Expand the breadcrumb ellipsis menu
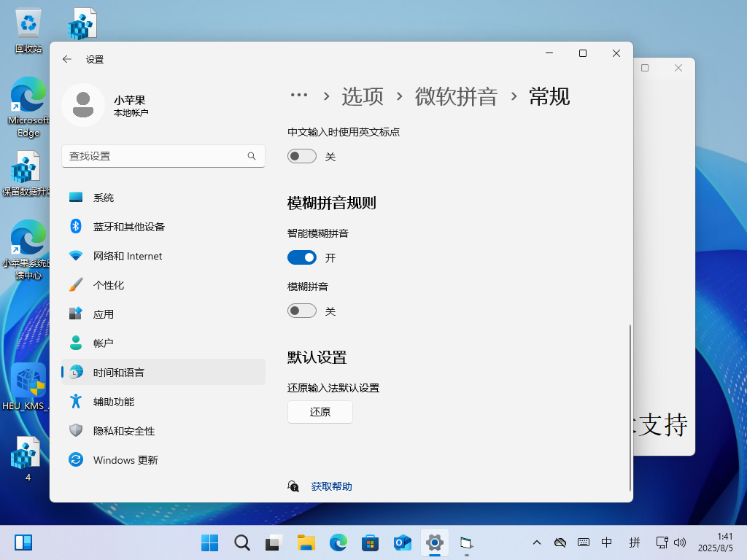 (x=299, y=95)
